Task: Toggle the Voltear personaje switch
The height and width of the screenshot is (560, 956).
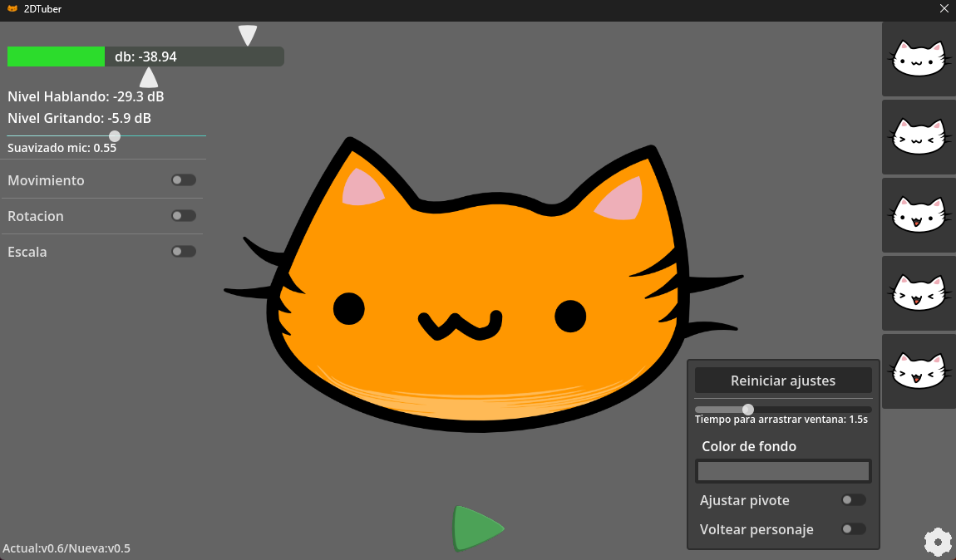Action: pyautogui.click(x=854, y=529)
